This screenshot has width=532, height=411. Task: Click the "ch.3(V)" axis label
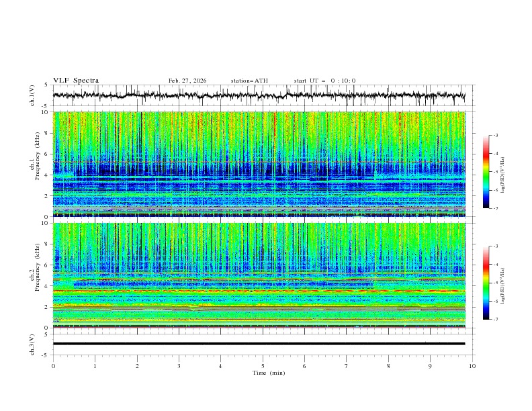(x=32, y=345)
